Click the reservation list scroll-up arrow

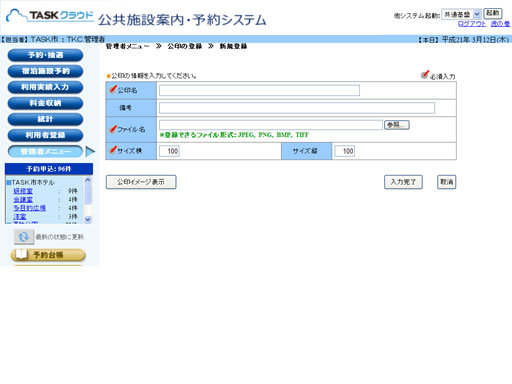(88, 180)
